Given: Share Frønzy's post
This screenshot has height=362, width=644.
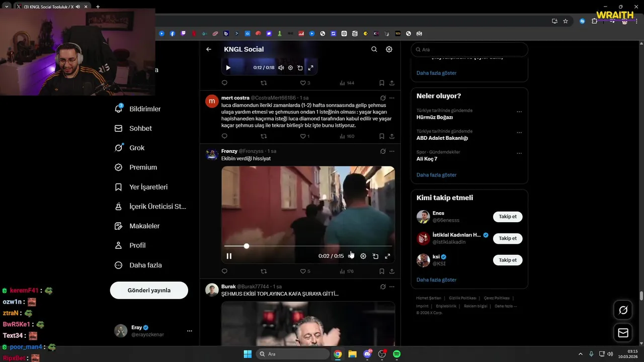Looking at the screenshot, I should pos(392,271).
